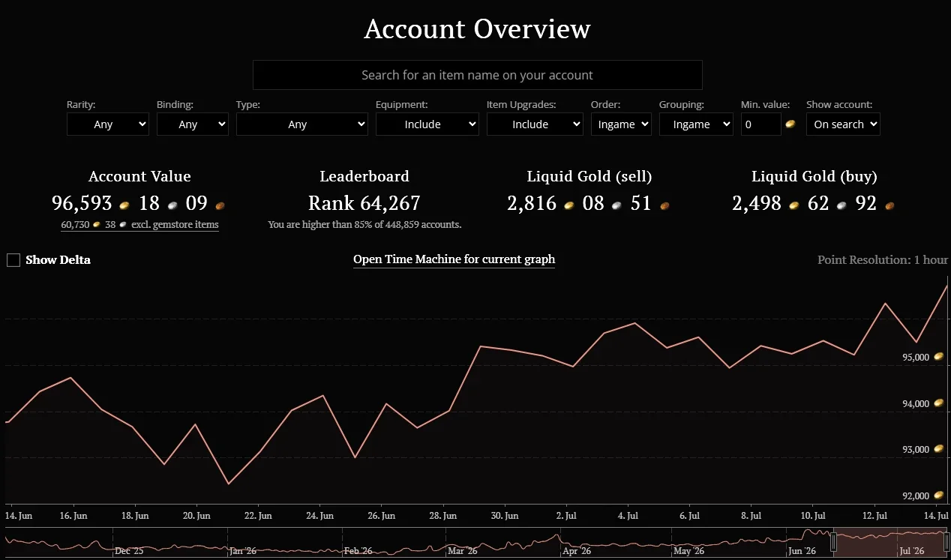Screen dimensions: 951x560
Task: Click Liquid Gold (sell) silver coin icon
Action: 617,205
